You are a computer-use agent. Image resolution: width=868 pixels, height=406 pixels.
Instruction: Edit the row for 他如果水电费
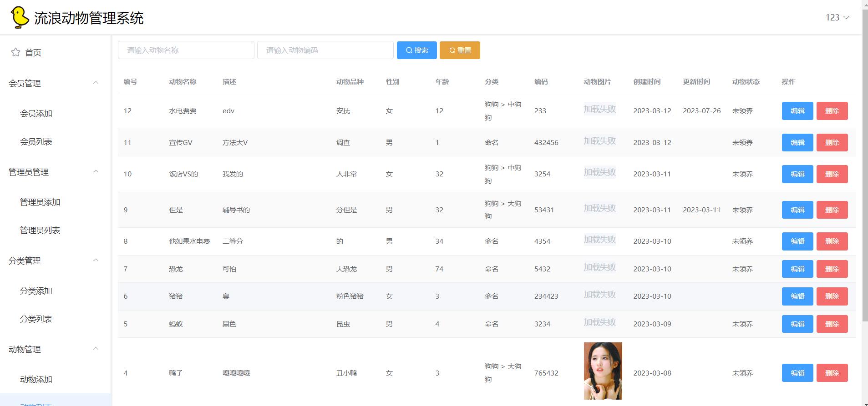pos(797,241)
